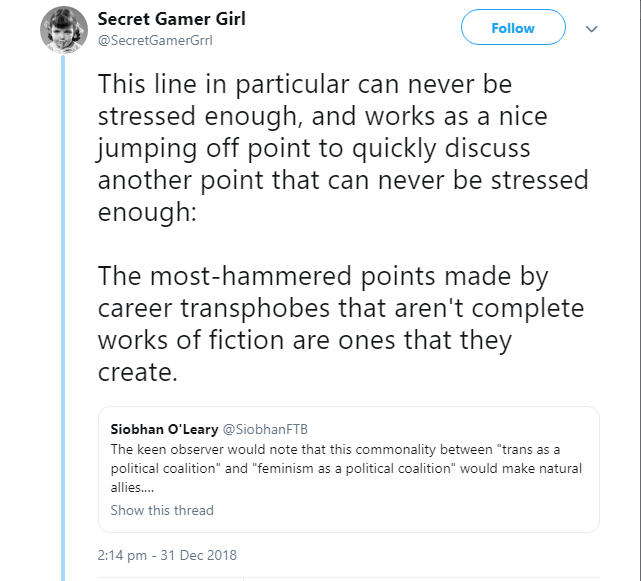The image size is (641, 581).
Task: Click the words 'career transphobes' in tweet
Action: [214, 308]
